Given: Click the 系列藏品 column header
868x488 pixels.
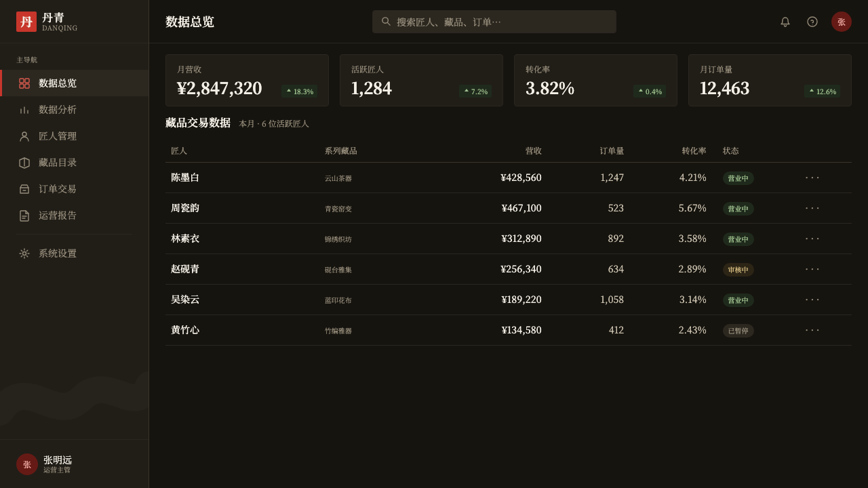Looking at the screenshot, I should (340, 151).
